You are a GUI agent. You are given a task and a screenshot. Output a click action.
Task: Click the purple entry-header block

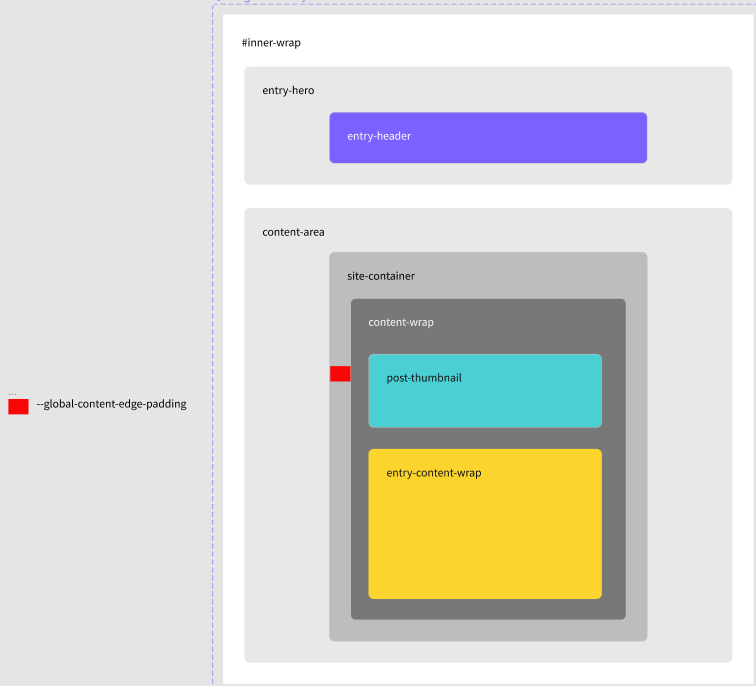tap(488, 138)
